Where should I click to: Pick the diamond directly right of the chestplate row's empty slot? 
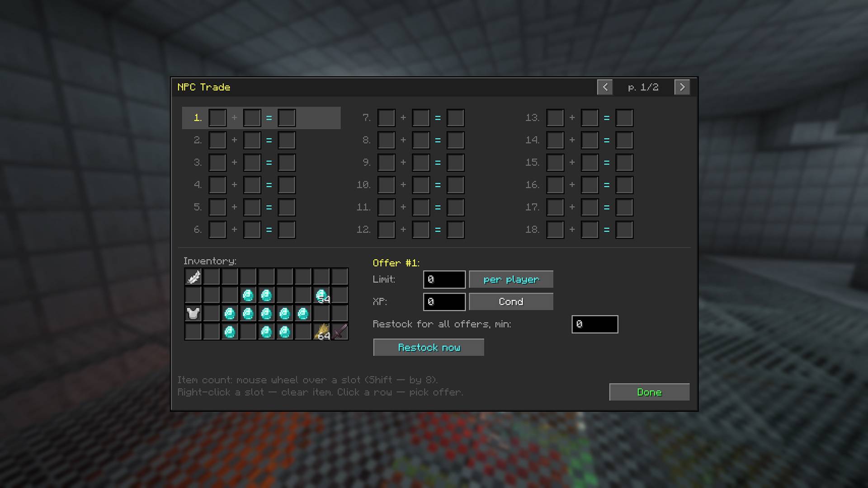(x=230, y=313)
